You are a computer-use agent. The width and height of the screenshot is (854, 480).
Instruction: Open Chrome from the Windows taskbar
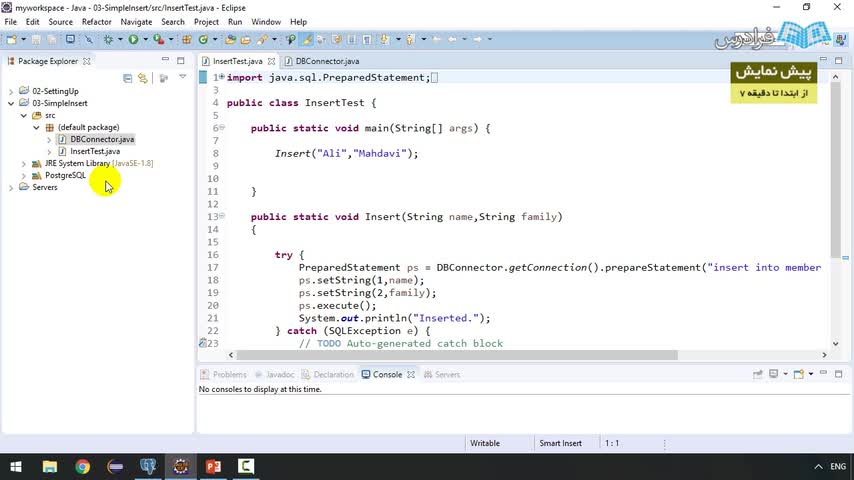82,466
